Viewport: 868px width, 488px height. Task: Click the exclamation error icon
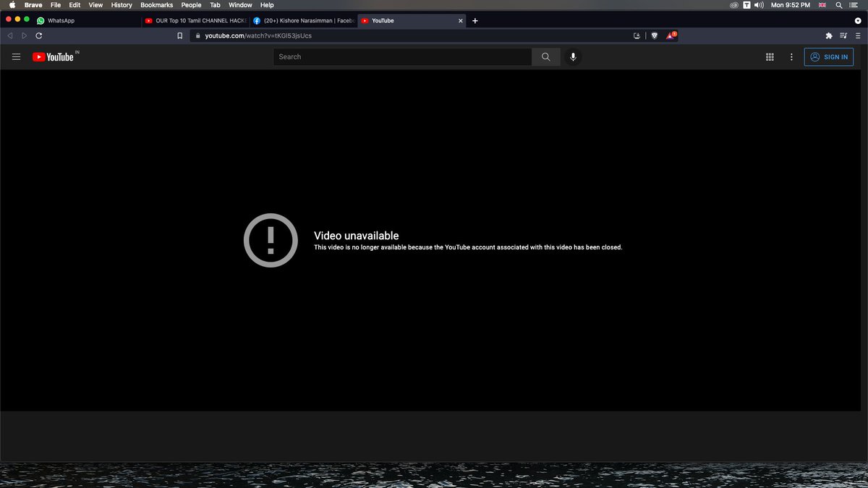(271, 240)
